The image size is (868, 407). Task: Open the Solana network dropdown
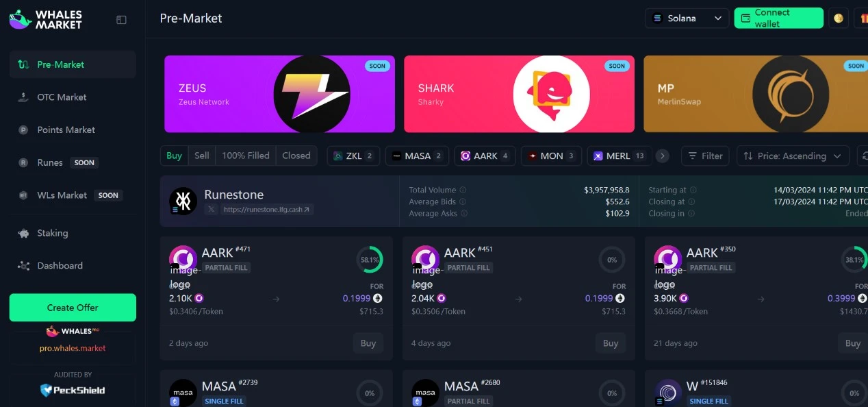[687, 18]
